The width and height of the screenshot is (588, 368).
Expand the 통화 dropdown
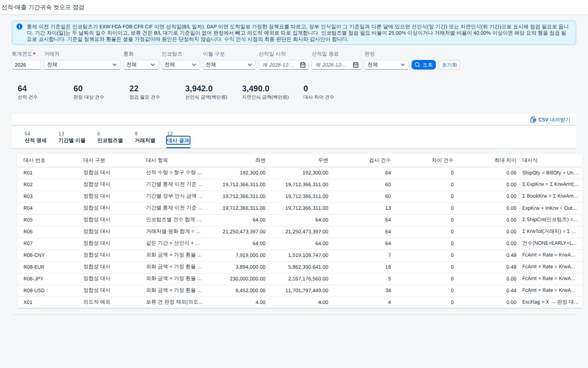(153, 65)
